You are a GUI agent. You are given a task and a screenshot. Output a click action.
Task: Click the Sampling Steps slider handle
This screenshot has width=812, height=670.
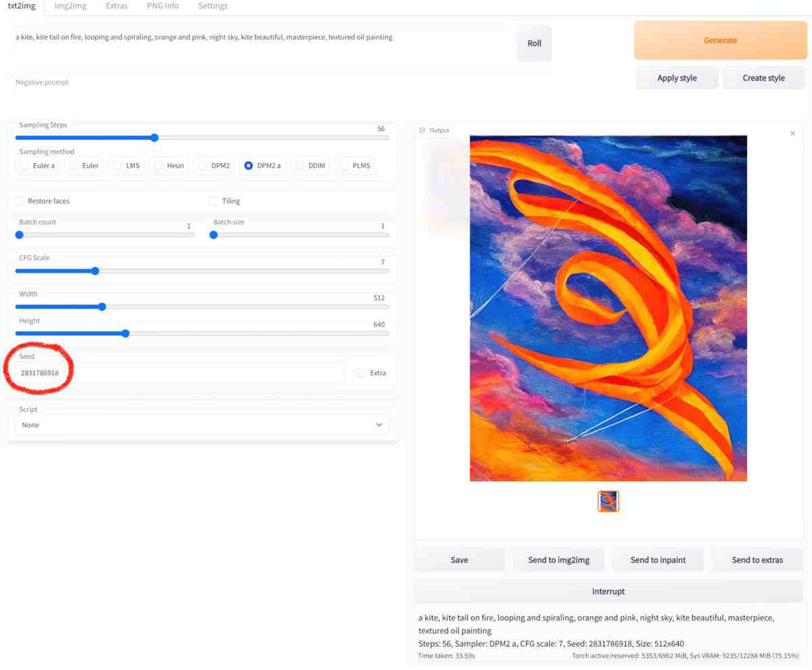tap(154, 137)
